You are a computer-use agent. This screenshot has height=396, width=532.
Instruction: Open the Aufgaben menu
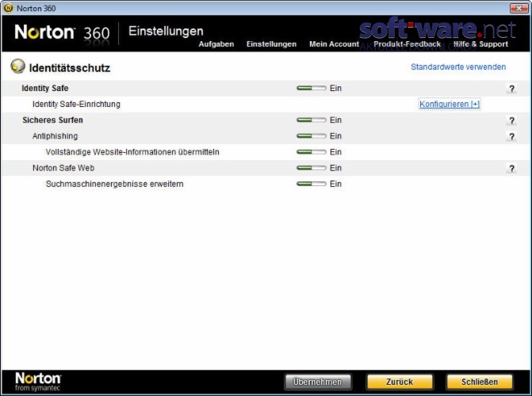click(x=216, y=44)
